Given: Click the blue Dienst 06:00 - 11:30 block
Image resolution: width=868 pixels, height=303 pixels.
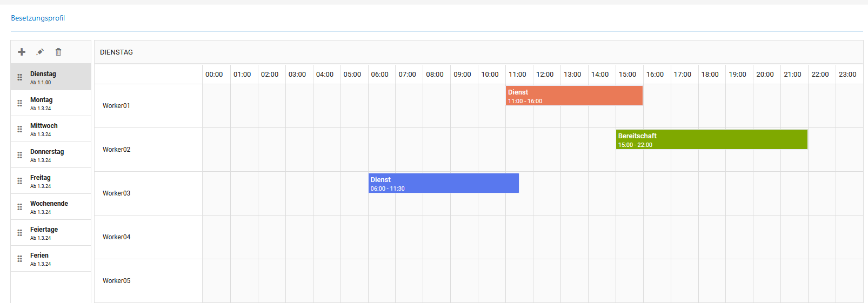Looking at the screenshot, I should (x=443, y=183).
